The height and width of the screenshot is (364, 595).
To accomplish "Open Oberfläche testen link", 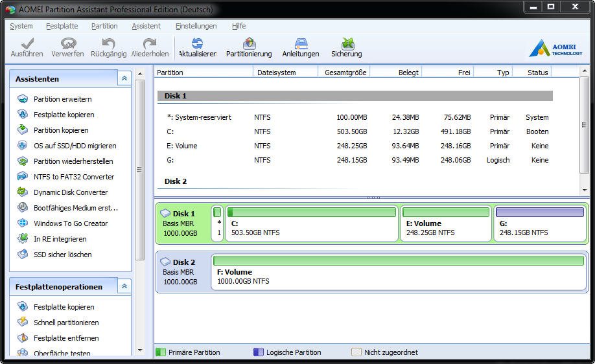I will 62,353.
